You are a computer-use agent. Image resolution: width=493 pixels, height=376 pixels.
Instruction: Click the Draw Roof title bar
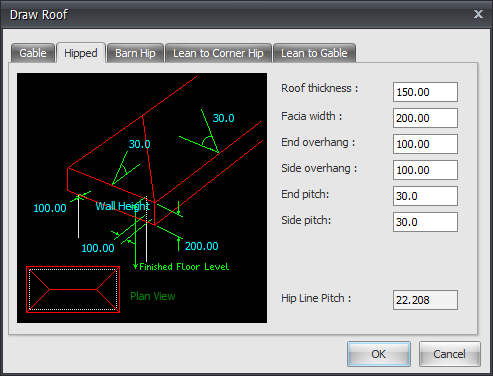pos(233,14)
